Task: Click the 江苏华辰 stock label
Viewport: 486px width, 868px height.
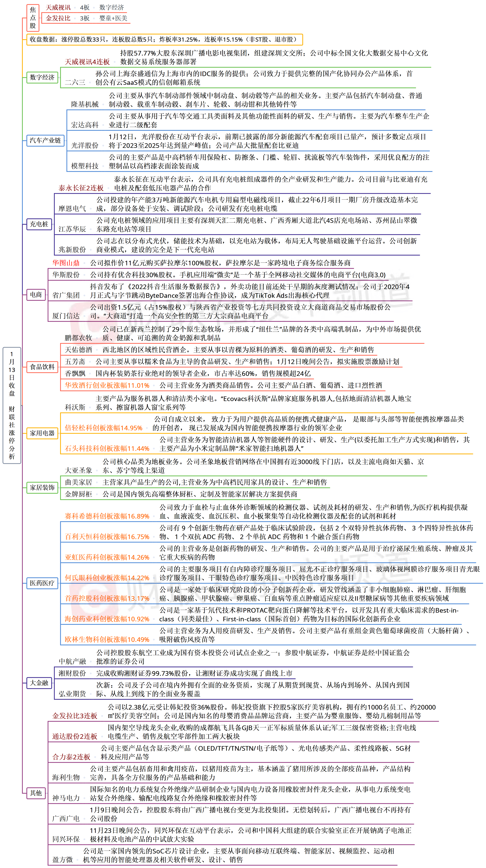Action: (x=72, y=229)
